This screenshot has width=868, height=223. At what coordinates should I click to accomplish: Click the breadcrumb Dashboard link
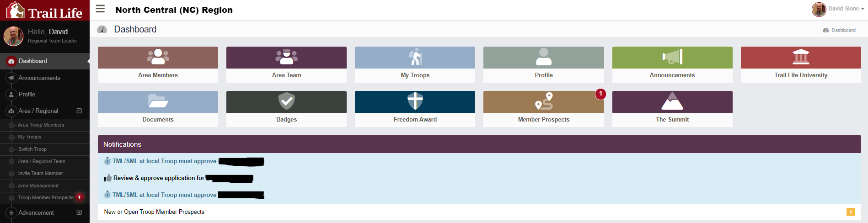coord(843,30)
